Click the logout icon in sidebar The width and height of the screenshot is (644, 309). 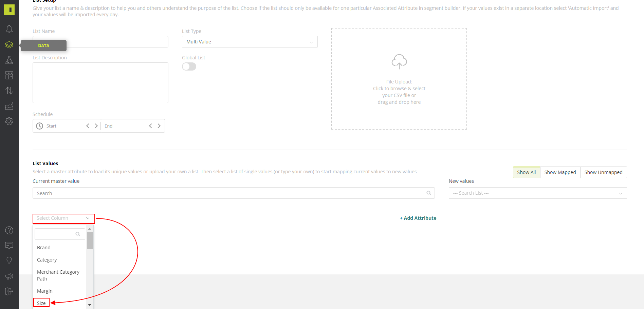click(x=9, y=291)
